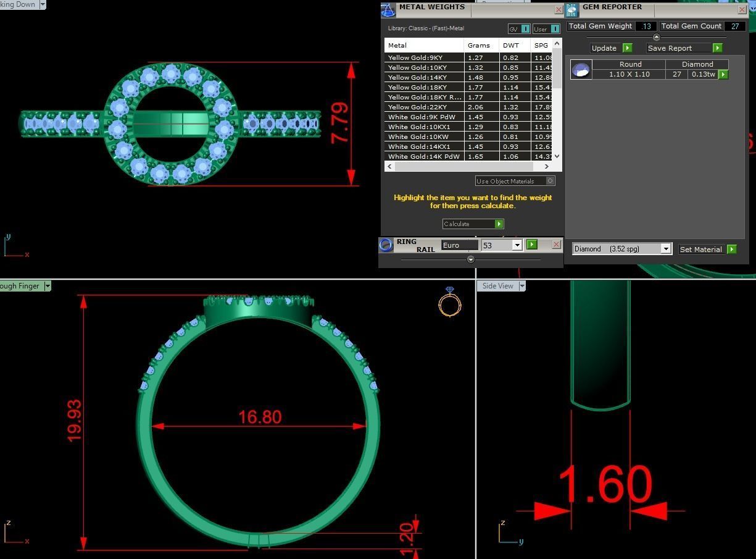Click green arrow next to Save Report
The height and width of the screenshot is (559, 756).
(717, 48)
